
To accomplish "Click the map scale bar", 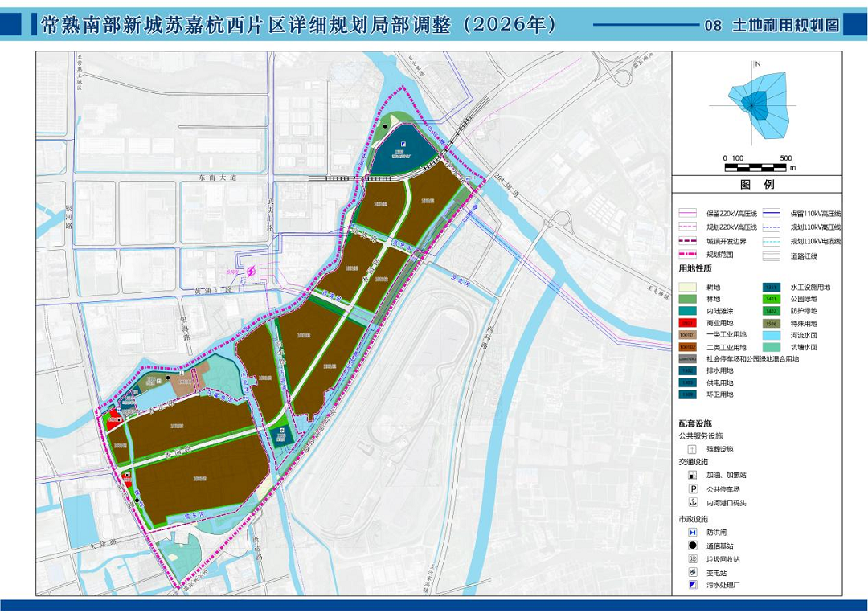I will (x=756, y=167).
